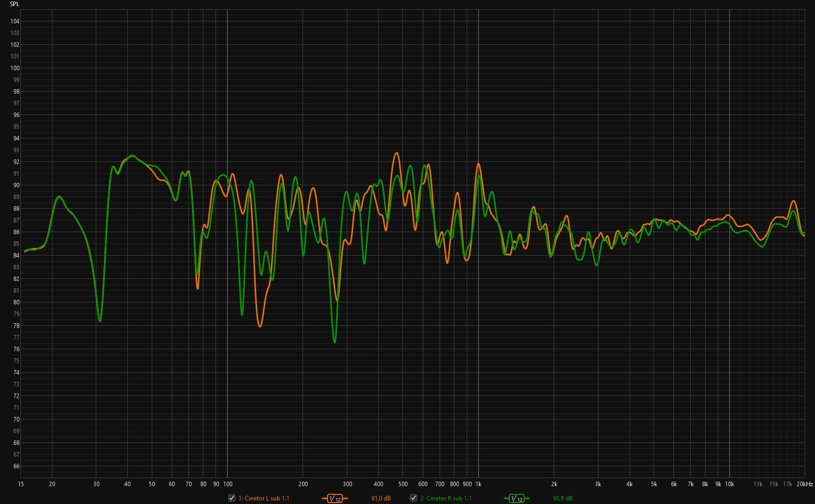Select the '2: Cinetor R sub 1.1' legend label
Screen dimensions: 815x504
click(x=446, y=498)
